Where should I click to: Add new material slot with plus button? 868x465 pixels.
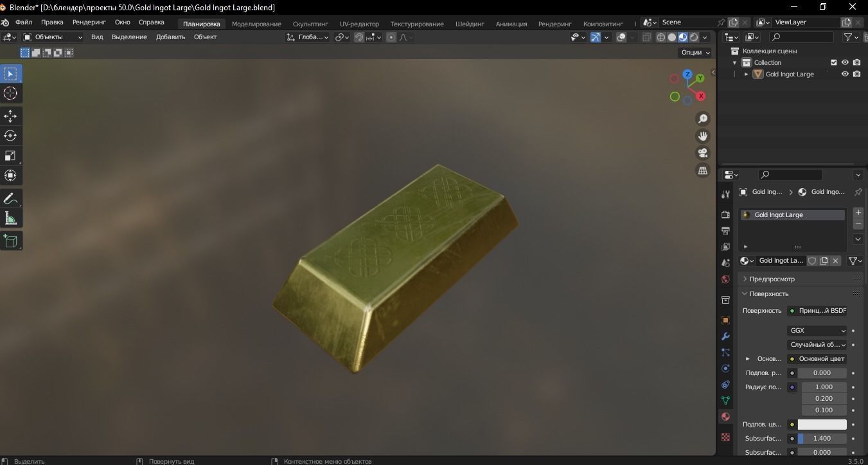point(858,212)
